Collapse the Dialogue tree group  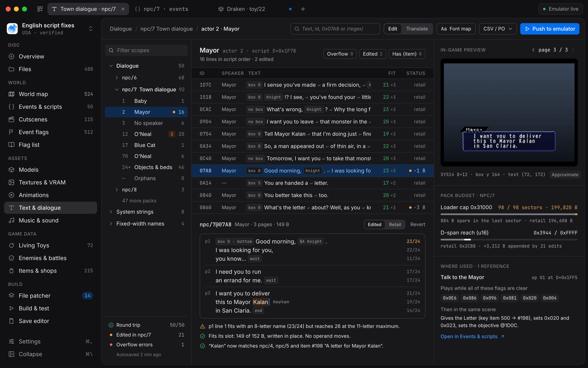(x=111, y=66)
